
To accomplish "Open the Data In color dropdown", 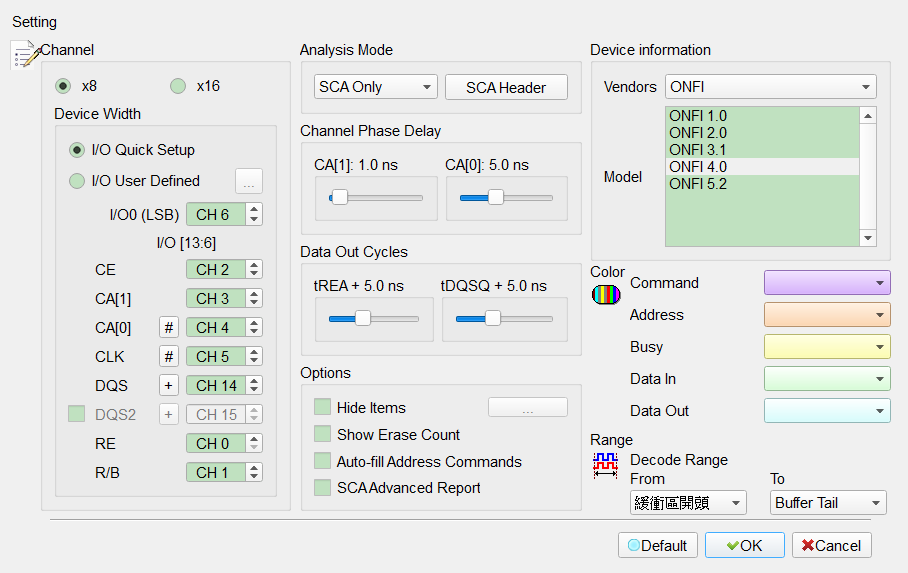I will pos(827,378).
